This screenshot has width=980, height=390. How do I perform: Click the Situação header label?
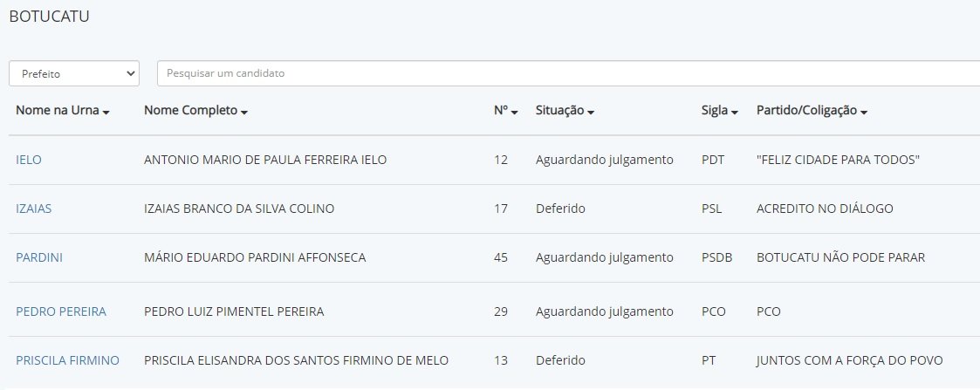coord(559,112)
